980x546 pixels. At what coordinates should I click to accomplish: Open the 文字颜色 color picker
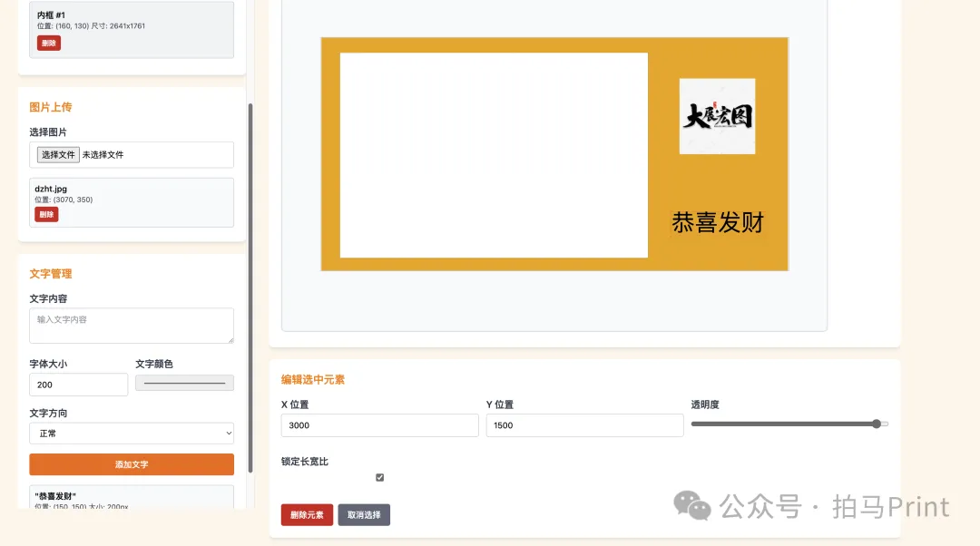184,384
